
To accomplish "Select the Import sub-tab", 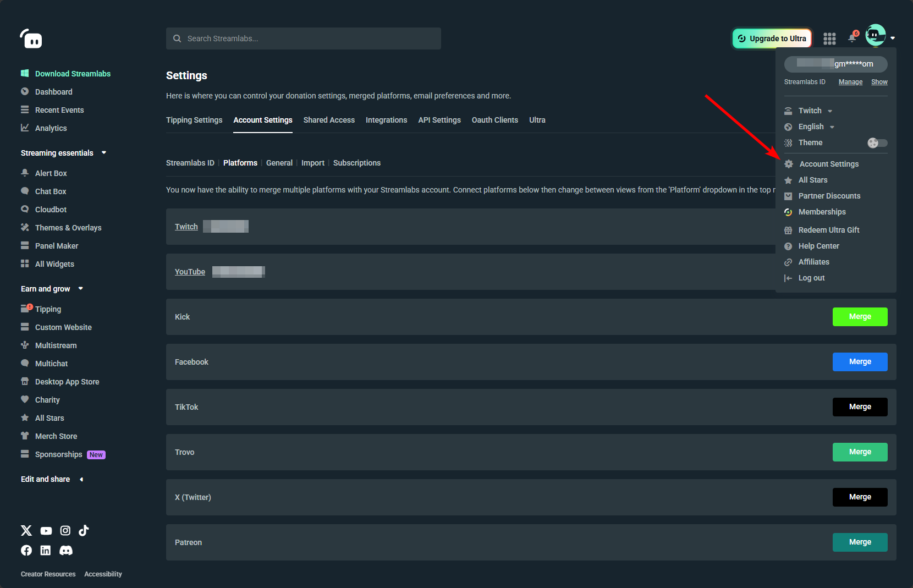I will point(313,163).
